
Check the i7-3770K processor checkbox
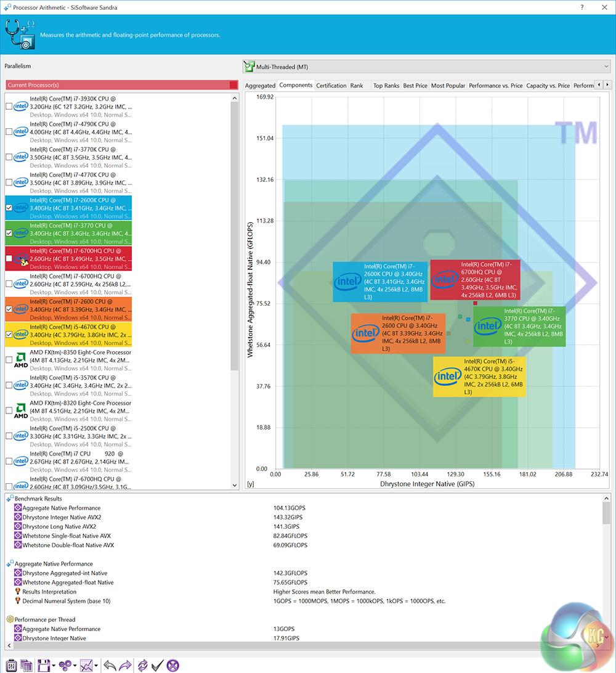point(9,157)
